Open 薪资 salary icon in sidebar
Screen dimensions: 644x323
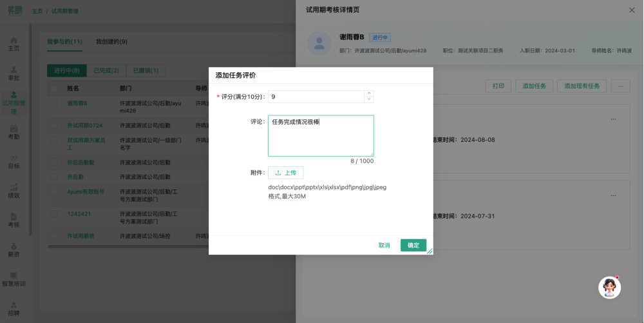13,246
